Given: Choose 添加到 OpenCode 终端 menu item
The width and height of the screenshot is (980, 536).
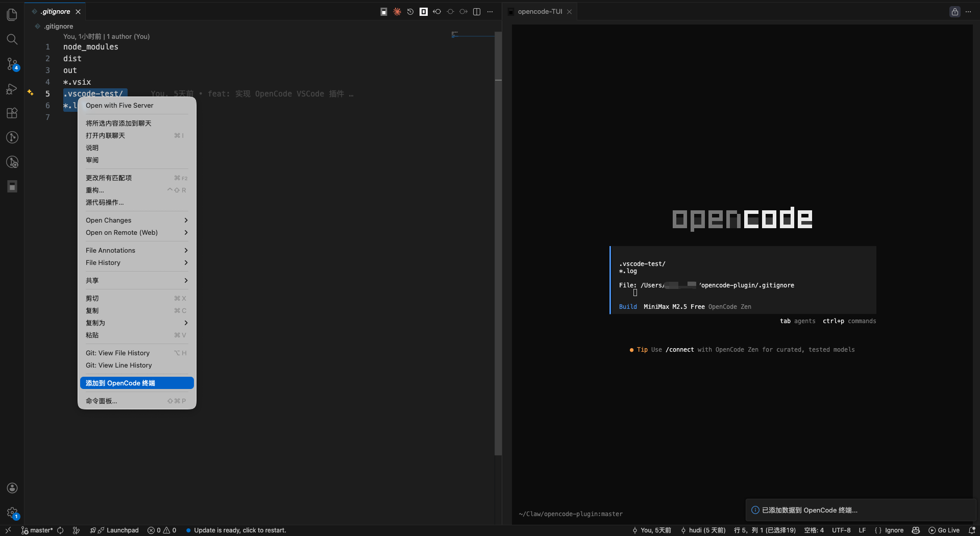Looking at the screenshot, I should click(x=137, y=383).
